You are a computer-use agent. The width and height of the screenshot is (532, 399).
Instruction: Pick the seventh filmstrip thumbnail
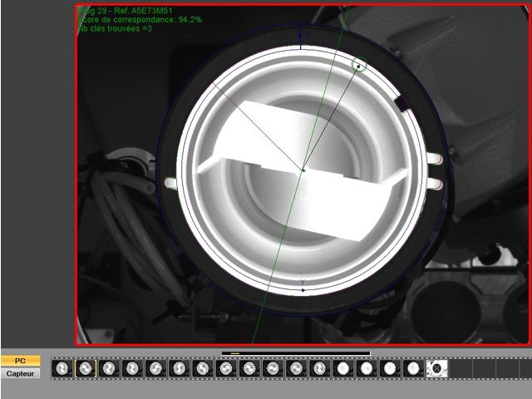[201, 368]
